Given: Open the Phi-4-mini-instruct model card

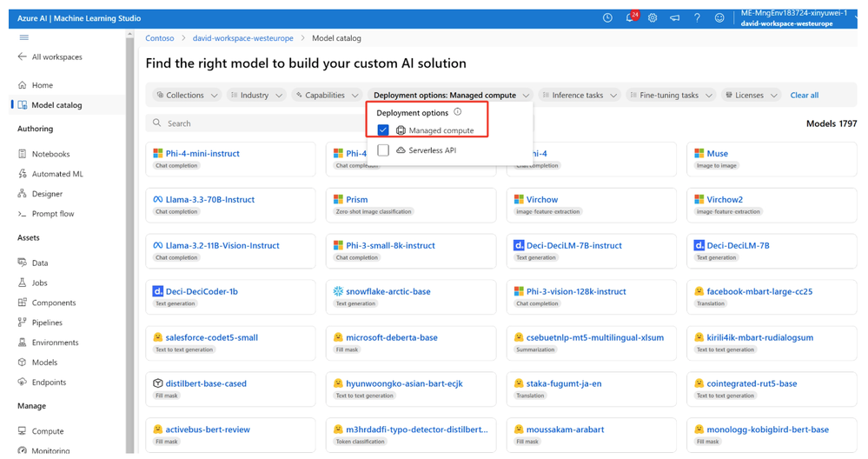Looking at the screenshot, I should coord(230,159).
